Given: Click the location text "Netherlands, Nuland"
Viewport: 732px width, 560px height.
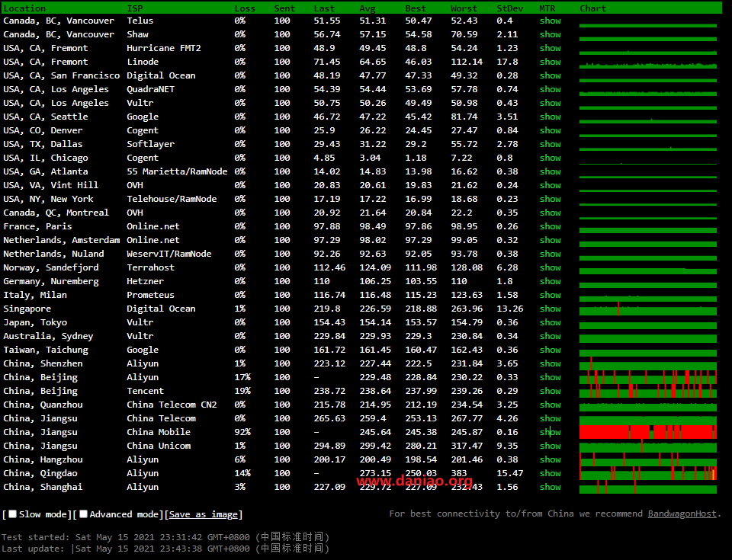Looking at the screenshot, I should click(53, 254).
